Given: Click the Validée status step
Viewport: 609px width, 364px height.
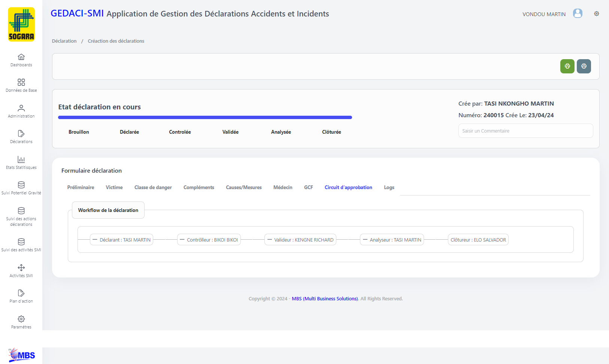Looking at the screenshot, I should [x=230, y=132].
